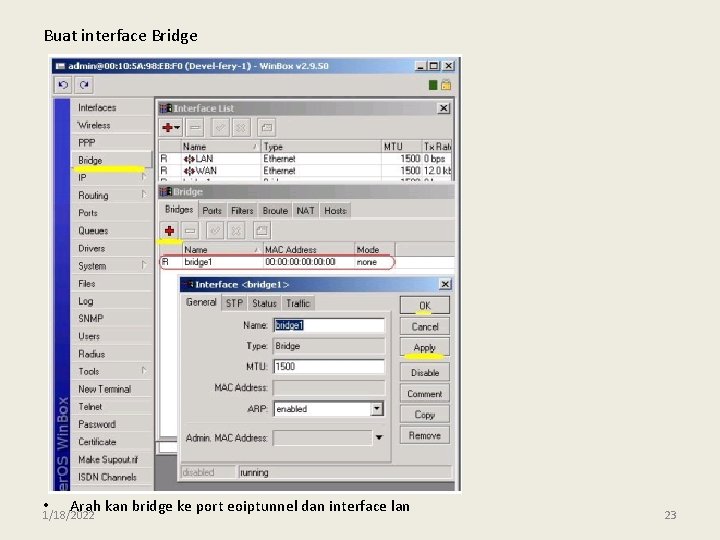Open New Terminal from left menu

[112, 389]
